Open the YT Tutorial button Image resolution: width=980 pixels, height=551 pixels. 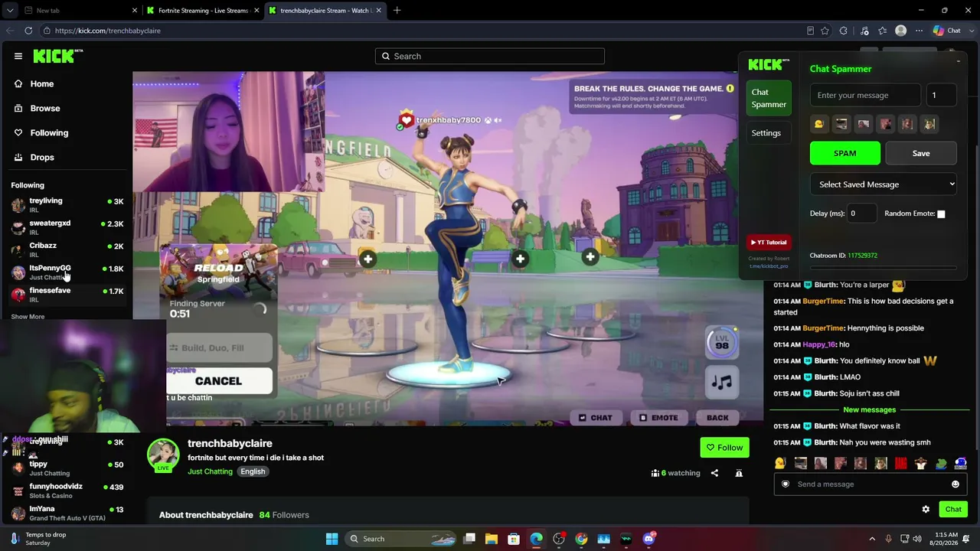[769, 243]
